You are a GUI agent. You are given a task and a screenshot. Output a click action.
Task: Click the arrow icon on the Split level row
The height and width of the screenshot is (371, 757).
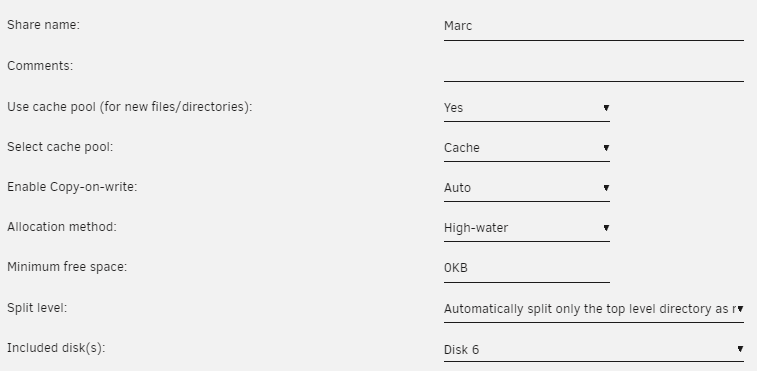click(x=740, y=309)
